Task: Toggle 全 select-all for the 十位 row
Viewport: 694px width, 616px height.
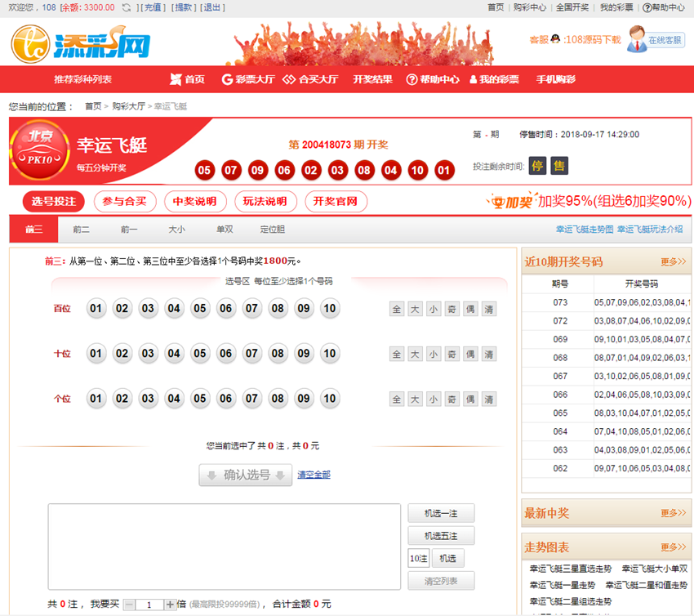Action: (x=396, y=354)
